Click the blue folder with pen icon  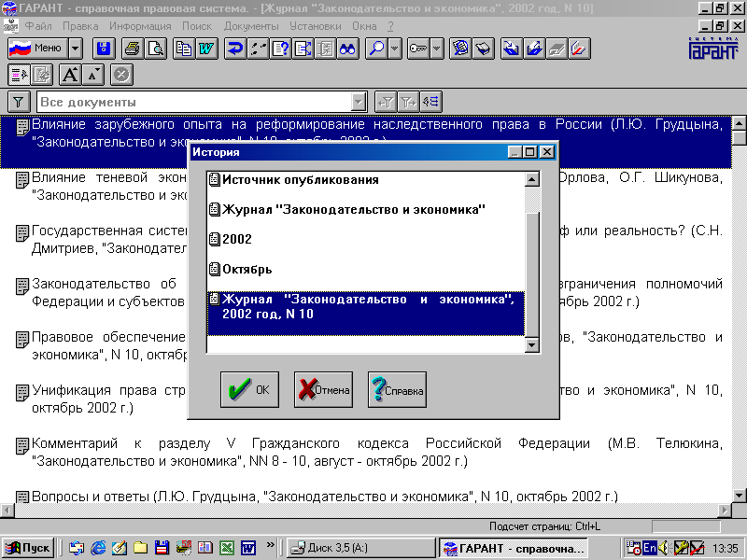pyautogui.click(x=534, y=49)
